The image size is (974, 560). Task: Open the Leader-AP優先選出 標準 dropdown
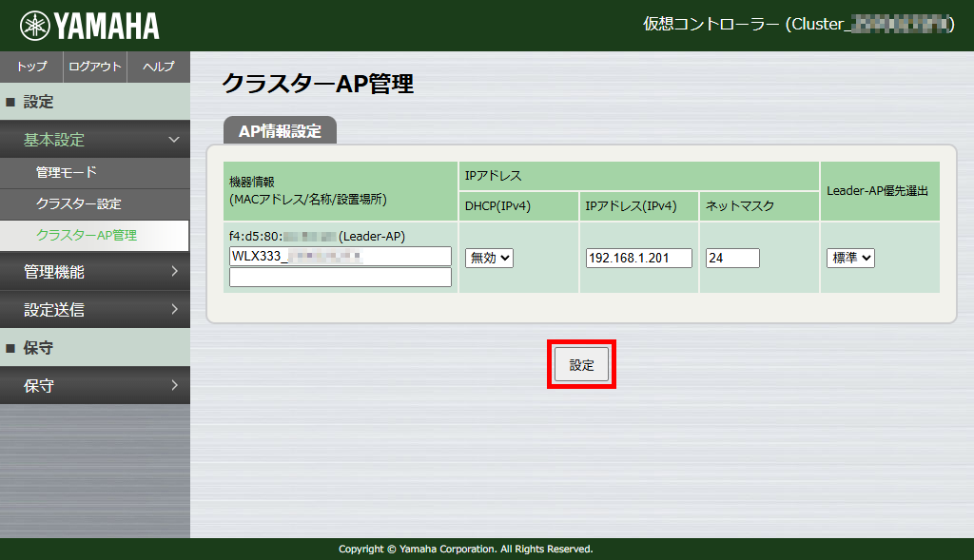pyautogui.click(x=850, y=258)
